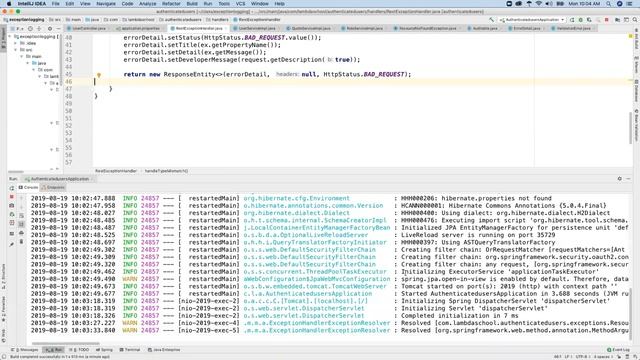This screenshot has width=640, height=360.
Task: Open the Terminal tool window button
Action: coord(129,350)
